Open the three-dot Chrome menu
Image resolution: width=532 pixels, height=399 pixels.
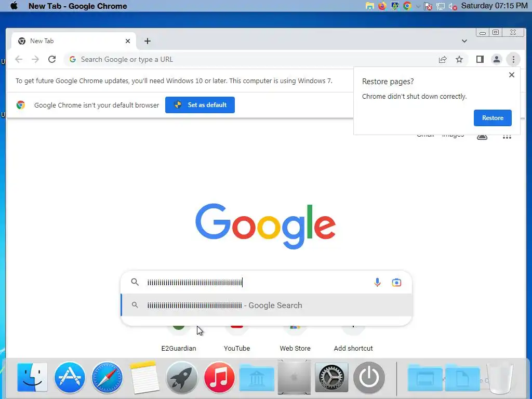click(513, 59)
